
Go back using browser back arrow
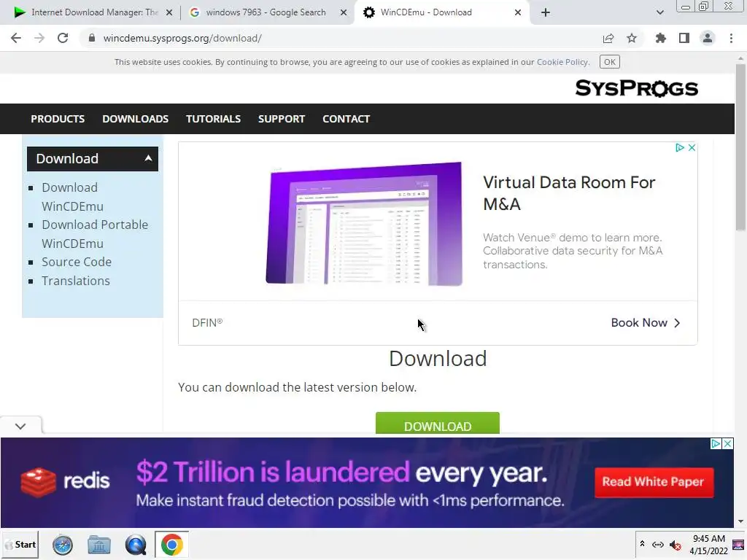point(16,38)
